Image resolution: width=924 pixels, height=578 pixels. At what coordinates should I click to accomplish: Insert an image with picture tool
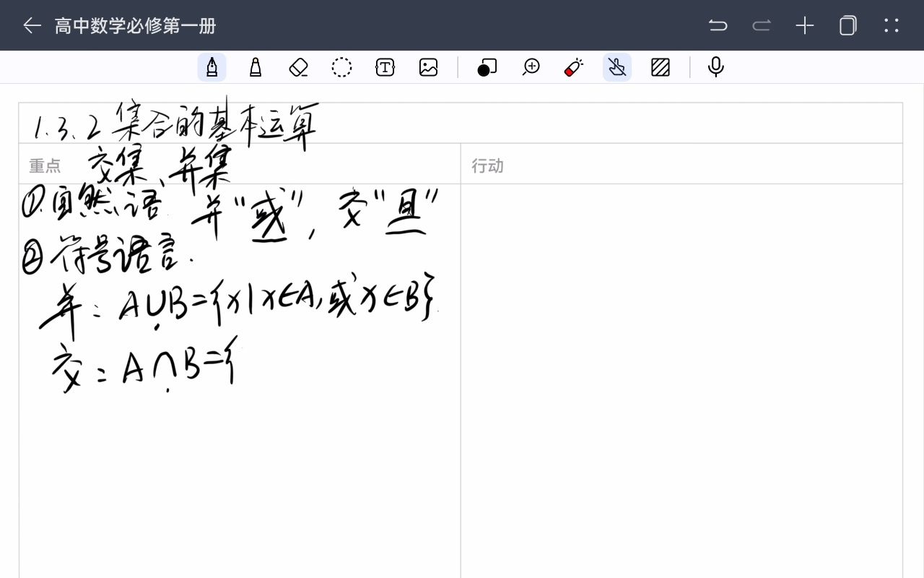coord(429,67)
